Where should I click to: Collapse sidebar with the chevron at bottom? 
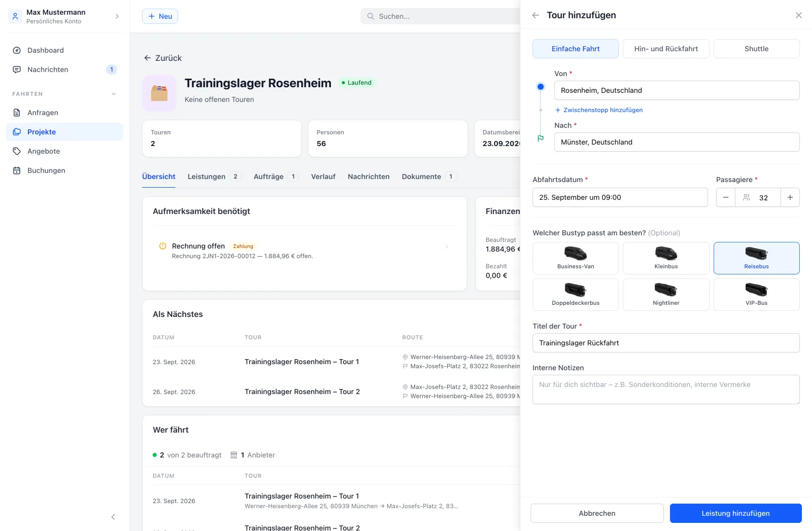tap(113, 517)
